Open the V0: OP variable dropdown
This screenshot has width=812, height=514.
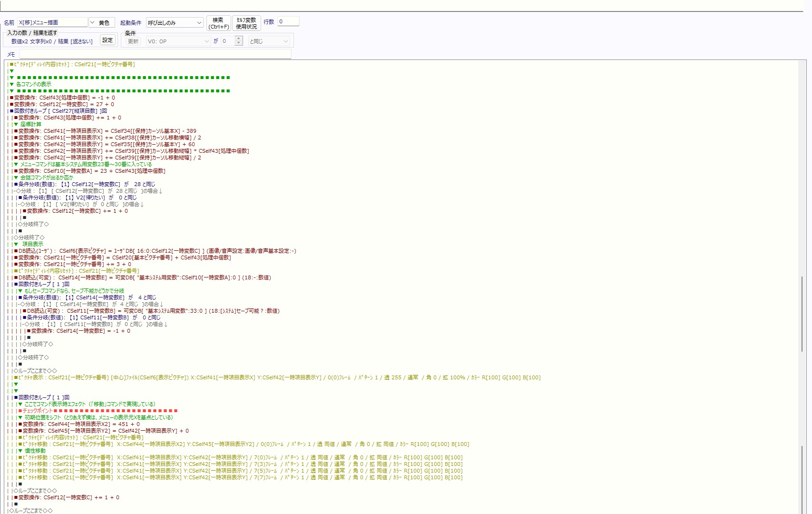[x=178, y=41]
